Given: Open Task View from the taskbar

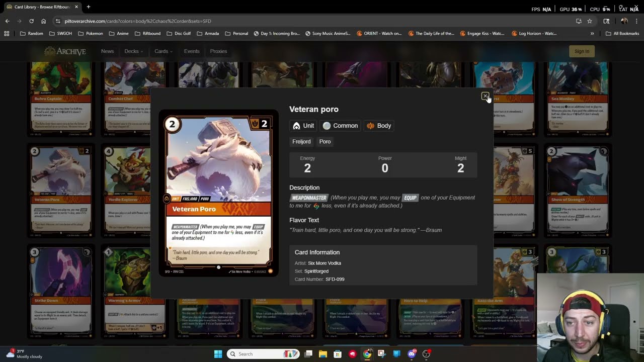Looking at the screenshot, I should [308, 354].
